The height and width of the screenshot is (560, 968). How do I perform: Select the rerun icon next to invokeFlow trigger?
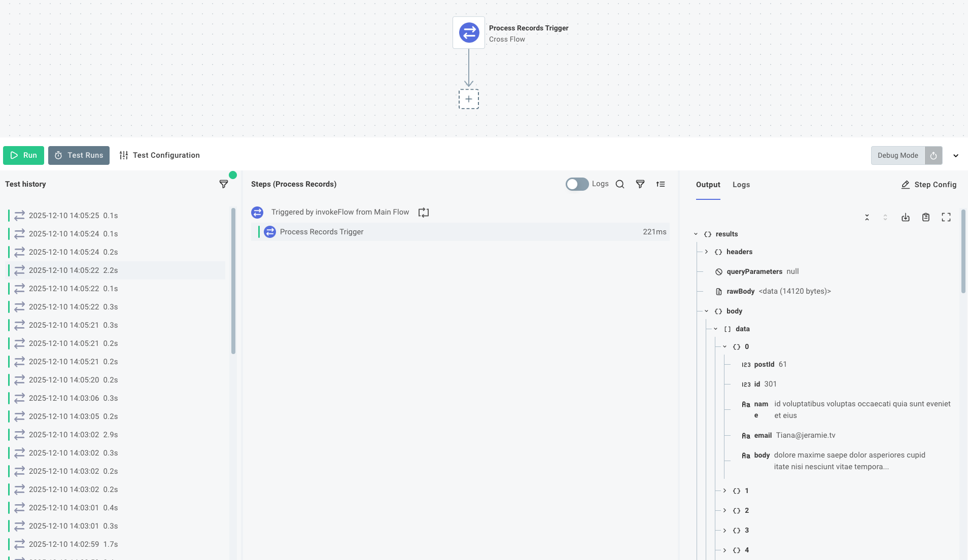423,212
